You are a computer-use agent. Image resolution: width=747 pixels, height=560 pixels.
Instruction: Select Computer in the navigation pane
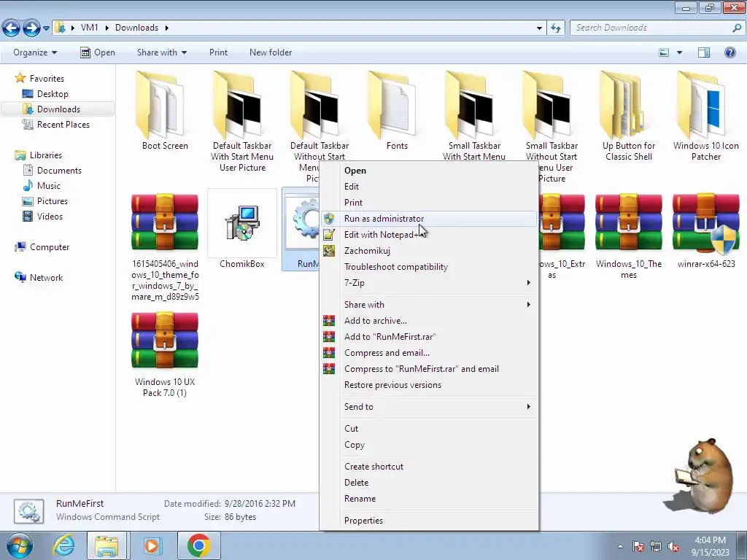[42, 247]
